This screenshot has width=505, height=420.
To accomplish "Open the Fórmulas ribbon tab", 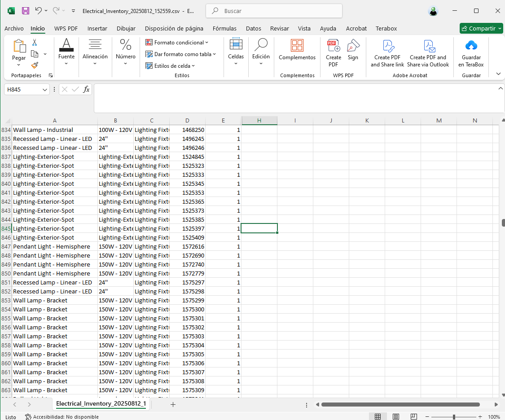I will click(x=224, y=28).
